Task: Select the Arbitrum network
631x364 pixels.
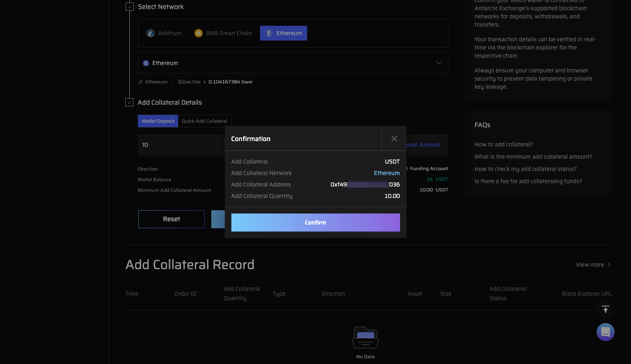Action: pos(164,33)
